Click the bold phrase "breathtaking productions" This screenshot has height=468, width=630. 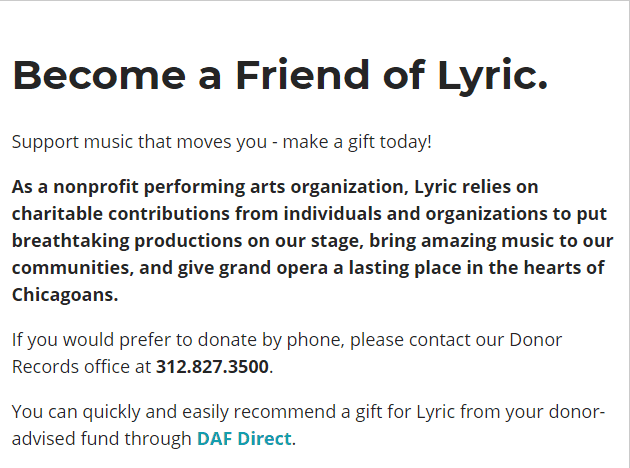pos(127,241)
